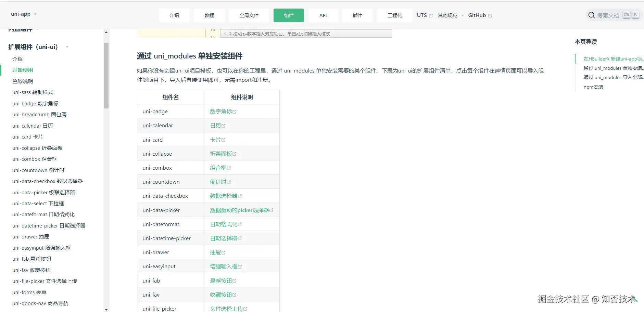Screen dimensions: 644x312
Task: Open uni-drawer 抽屉 in sidebar
Action: pos(31,237)
